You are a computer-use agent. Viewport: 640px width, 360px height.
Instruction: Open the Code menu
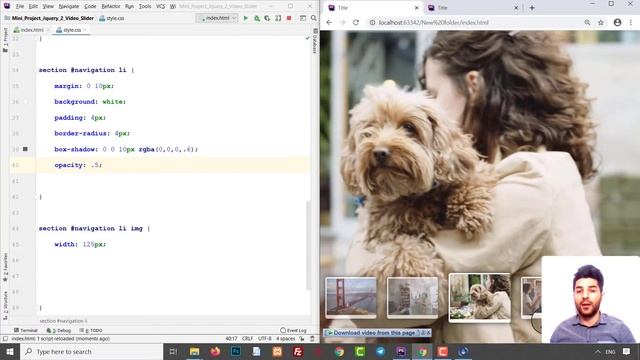coord(90,7)
